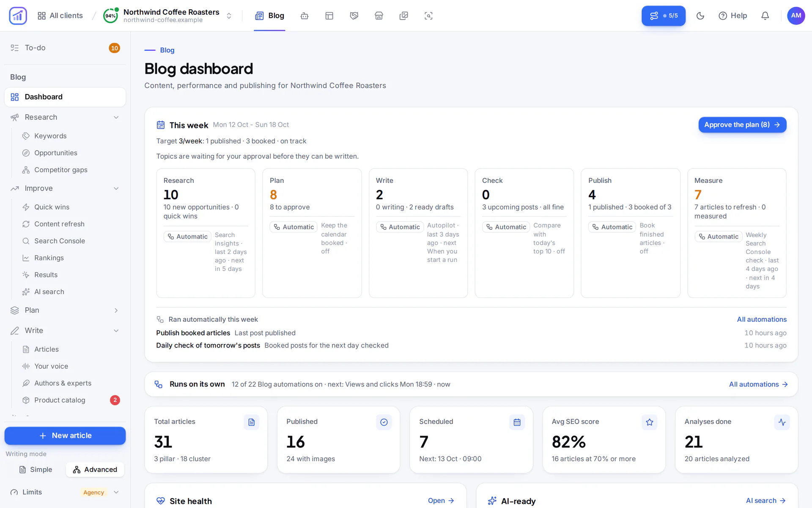Image resolution: width=812 pixels, height=508 pixels.
Task: Expand the Limits Agency section
Action: click(x=65, y=492)
